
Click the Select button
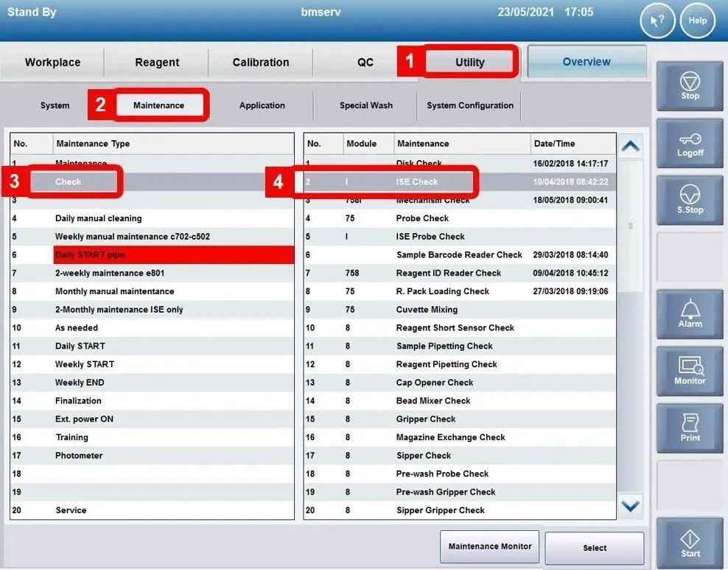(595, 548)
